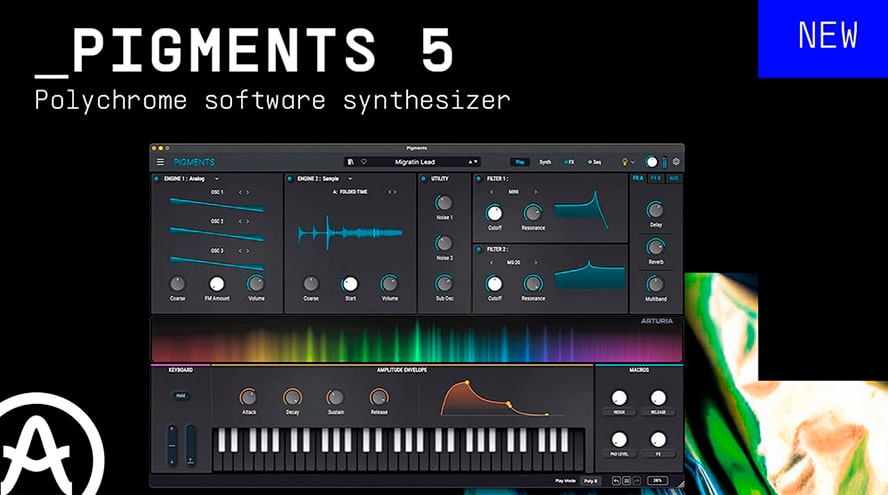888x495 pixels.
Task: Click the undo arrow icon
Action: pos(617,481)
